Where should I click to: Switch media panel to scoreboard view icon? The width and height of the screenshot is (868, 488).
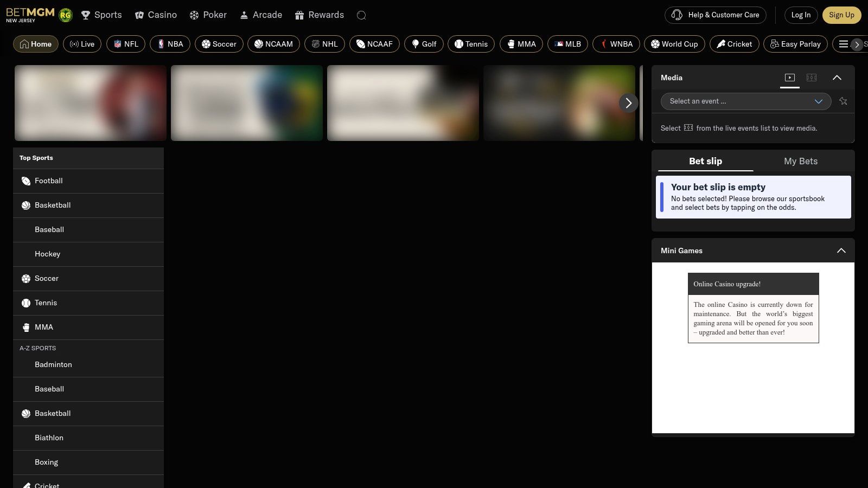coord(812,78)
